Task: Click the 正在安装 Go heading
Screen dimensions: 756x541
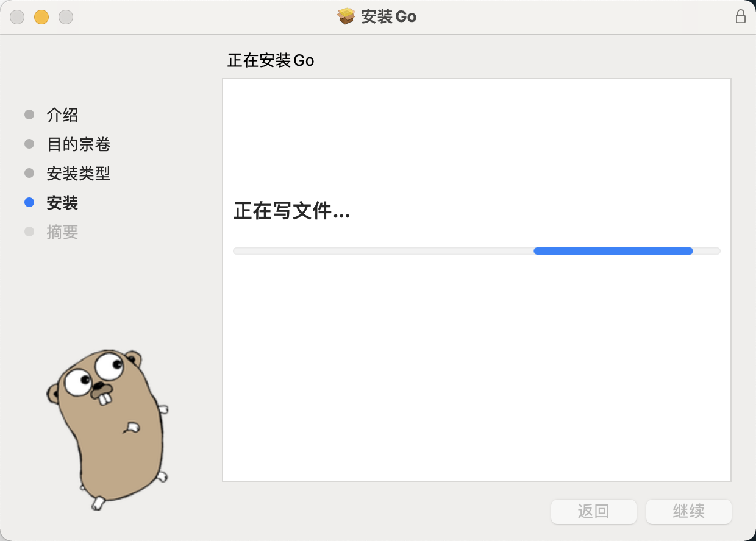Action: [271, 60]
